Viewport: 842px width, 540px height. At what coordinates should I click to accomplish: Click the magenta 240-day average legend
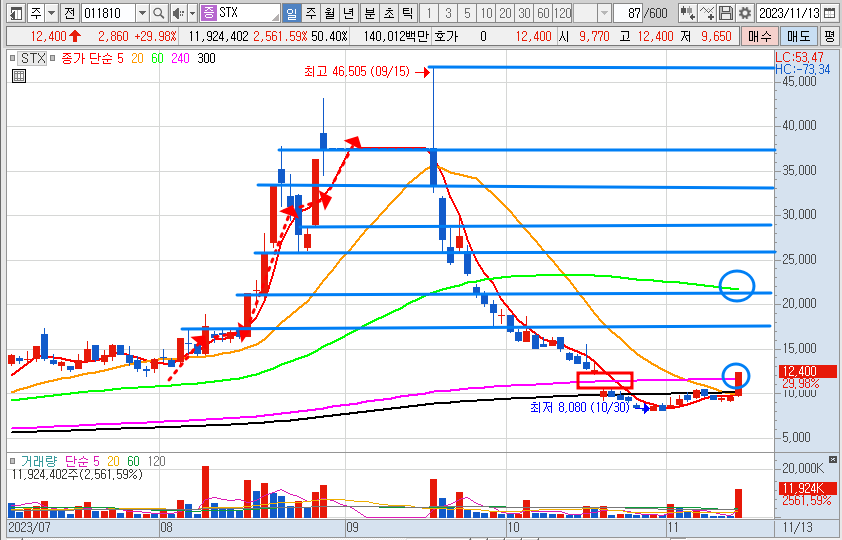pyautogui.click(x=180, y=59)
